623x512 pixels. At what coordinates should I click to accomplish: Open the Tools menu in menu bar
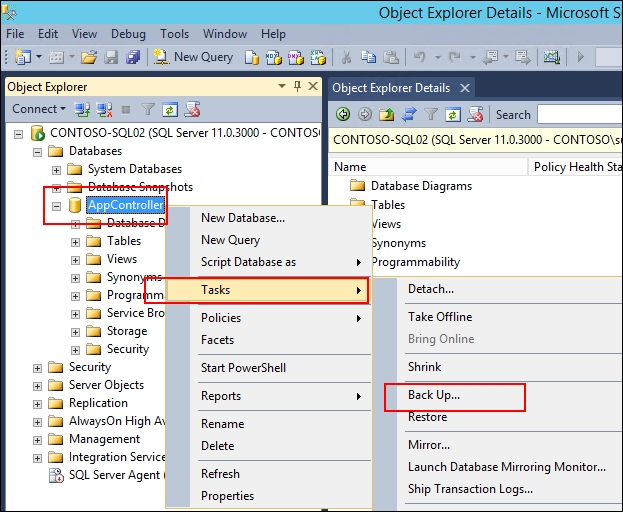[x=174, y=34]
